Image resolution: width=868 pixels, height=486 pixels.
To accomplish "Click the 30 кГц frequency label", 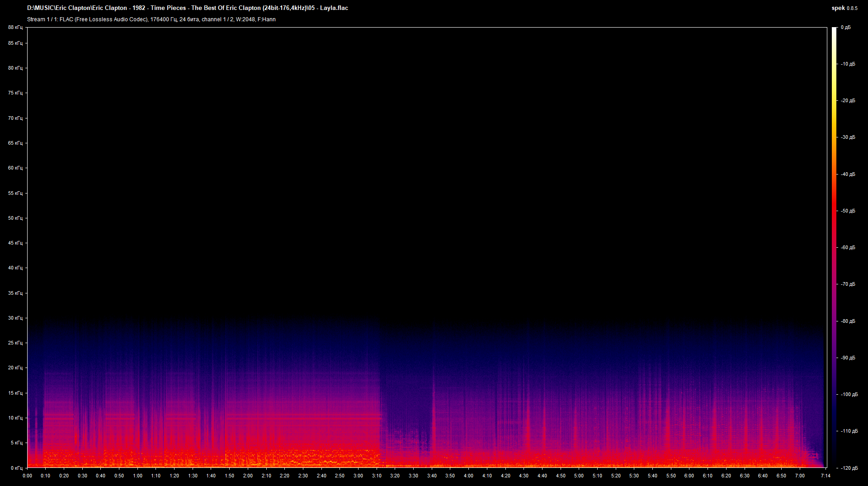I will point(15,318).
